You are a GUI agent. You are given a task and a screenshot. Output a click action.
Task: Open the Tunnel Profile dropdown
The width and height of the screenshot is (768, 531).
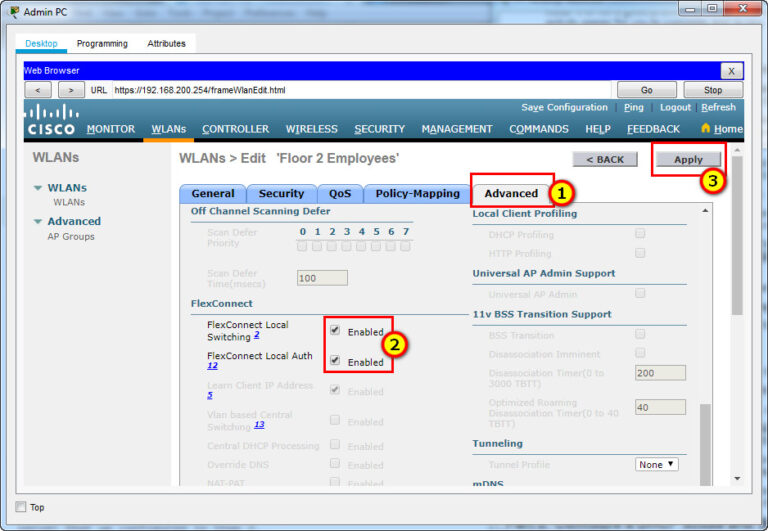click(657, 464)
